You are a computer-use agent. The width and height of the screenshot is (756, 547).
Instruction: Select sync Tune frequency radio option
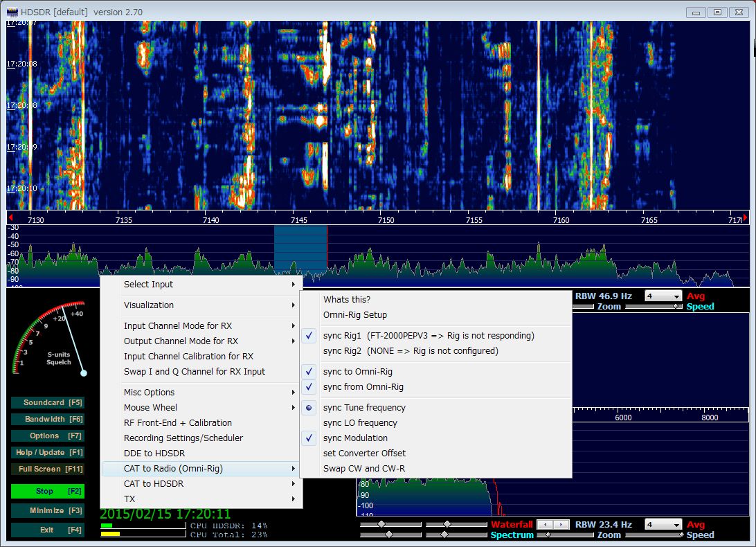click(436, 408)
